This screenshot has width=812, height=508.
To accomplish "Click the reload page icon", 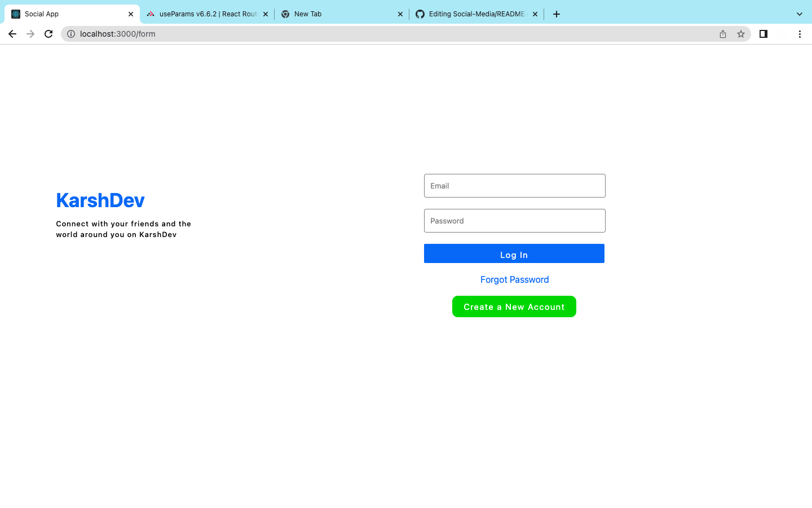I will [48, 34].
